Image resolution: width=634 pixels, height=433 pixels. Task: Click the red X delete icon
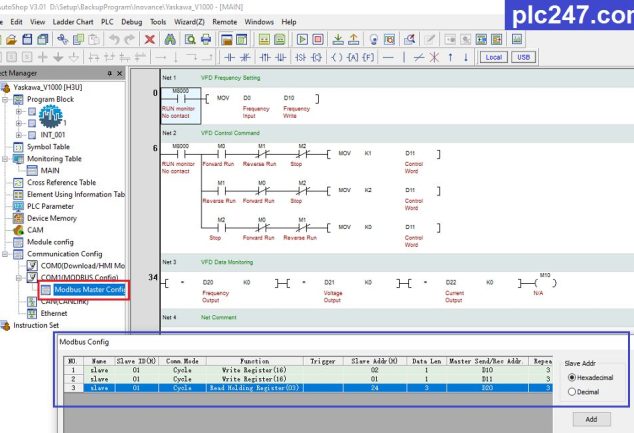coord(150,39)
